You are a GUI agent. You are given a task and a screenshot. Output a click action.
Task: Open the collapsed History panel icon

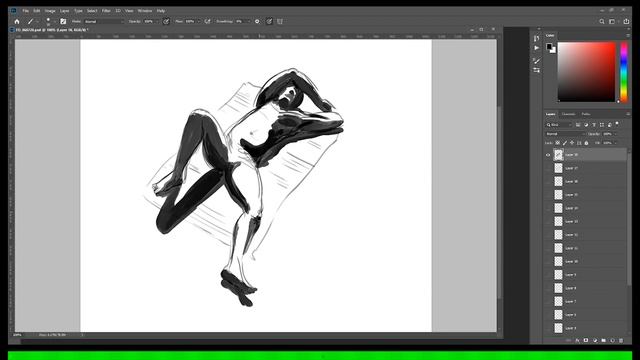click(x=536, y=38)
